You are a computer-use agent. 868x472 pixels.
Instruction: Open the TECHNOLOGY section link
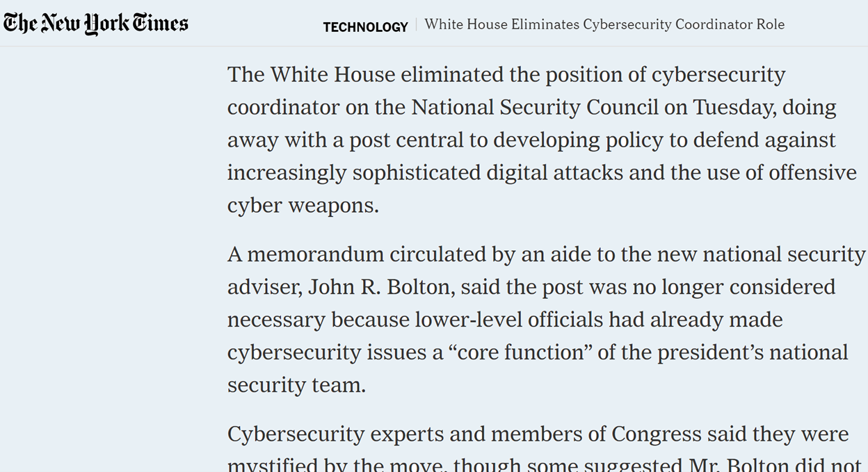point(365,27)
